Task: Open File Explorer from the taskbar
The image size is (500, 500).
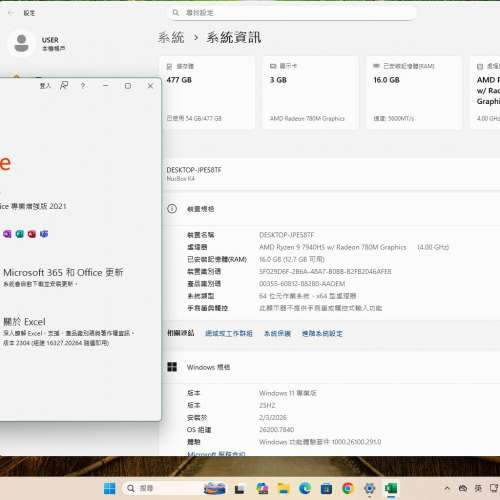Action: pos(284,488)
